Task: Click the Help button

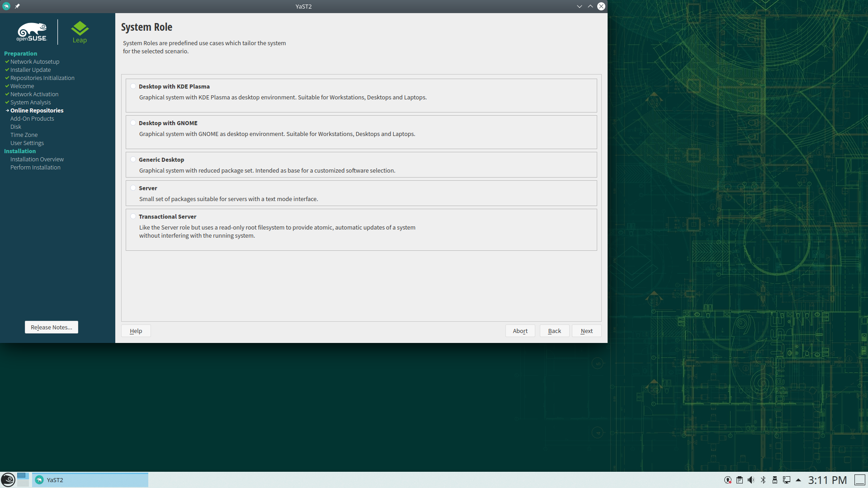Action: (x=136, y=331)
